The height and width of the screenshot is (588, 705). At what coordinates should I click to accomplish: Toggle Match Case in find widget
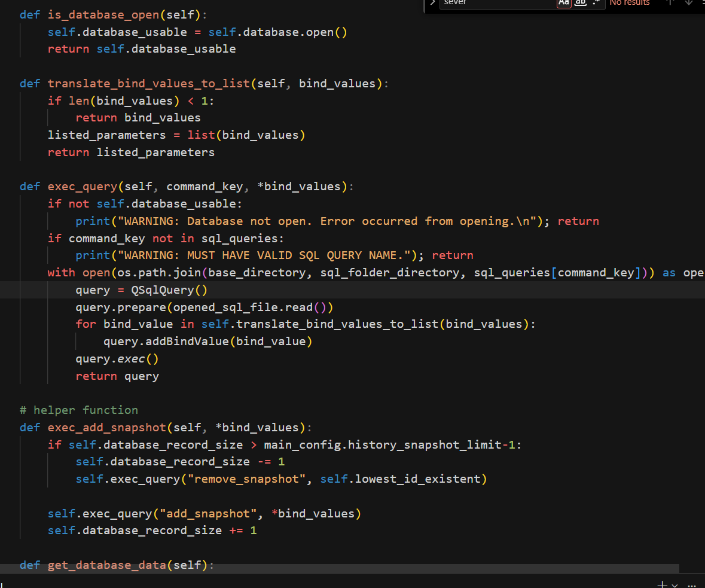tap(563, 3)
